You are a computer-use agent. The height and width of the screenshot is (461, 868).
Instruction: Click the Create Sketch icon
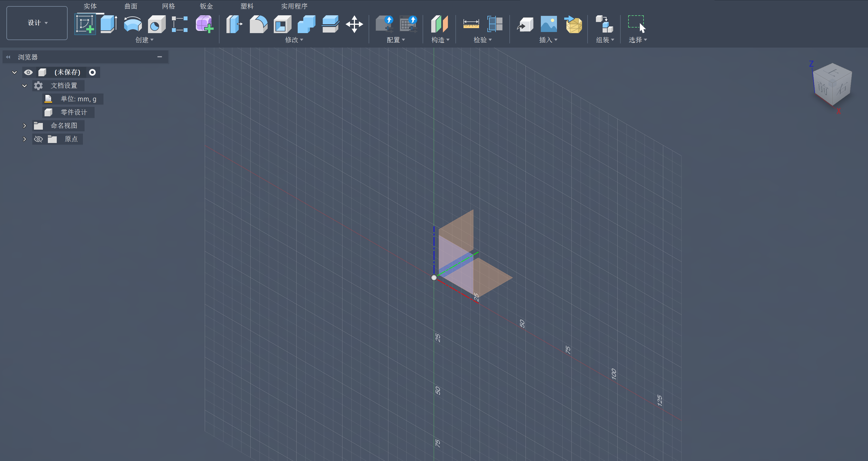click(85, 24)
